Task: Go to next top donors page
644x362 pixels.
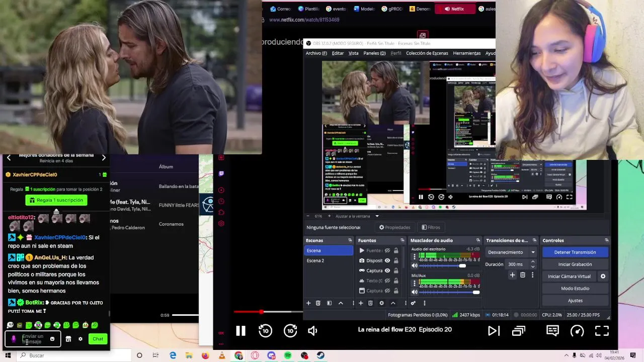Action: (104, 158)
